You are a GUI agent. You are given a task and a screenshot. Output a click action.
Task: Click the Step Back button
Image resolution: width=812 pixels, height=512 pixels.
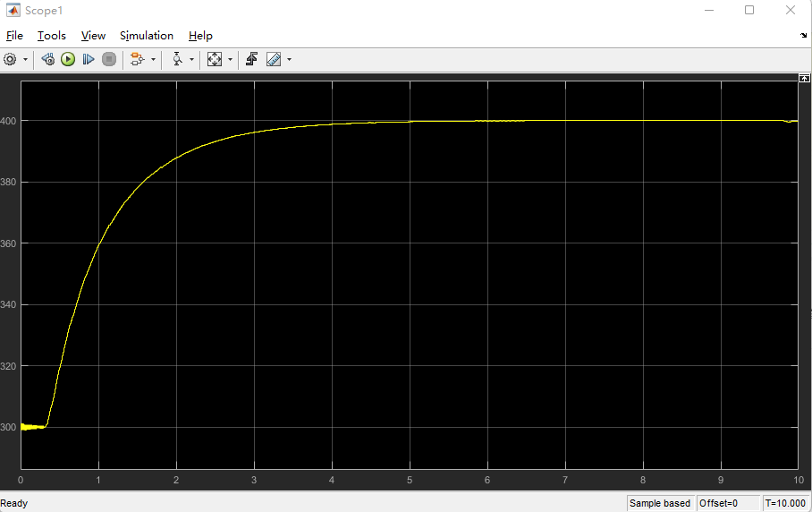tap(47, 59)
